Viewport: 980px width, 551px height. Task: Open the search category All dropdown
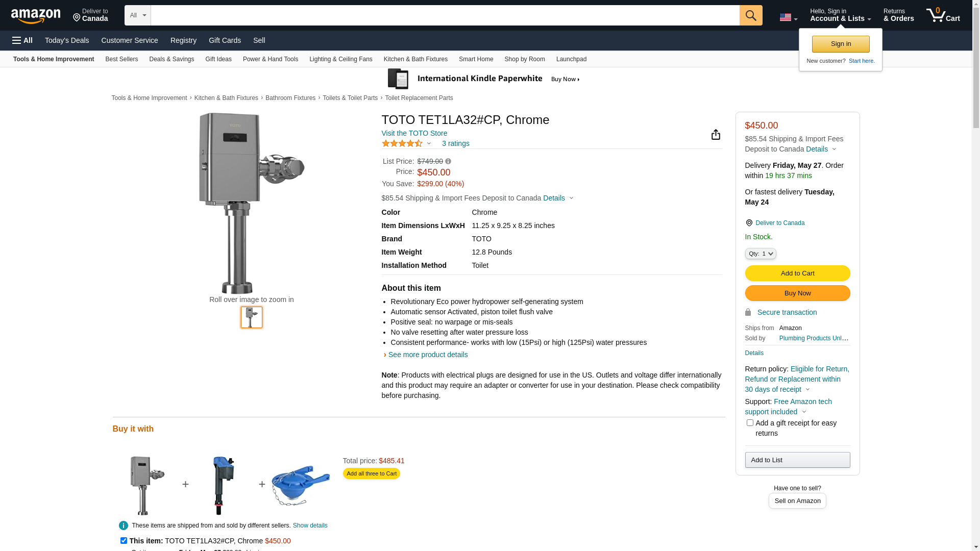[137, 15]
